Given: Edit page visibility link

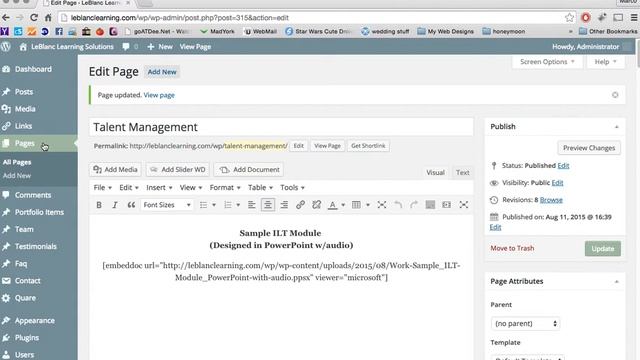Looking at the screenshot, I should point(557,183).
